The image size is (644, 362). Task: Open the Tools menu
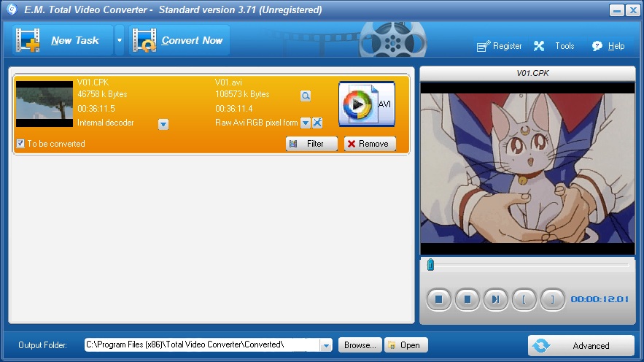(554, 46)
